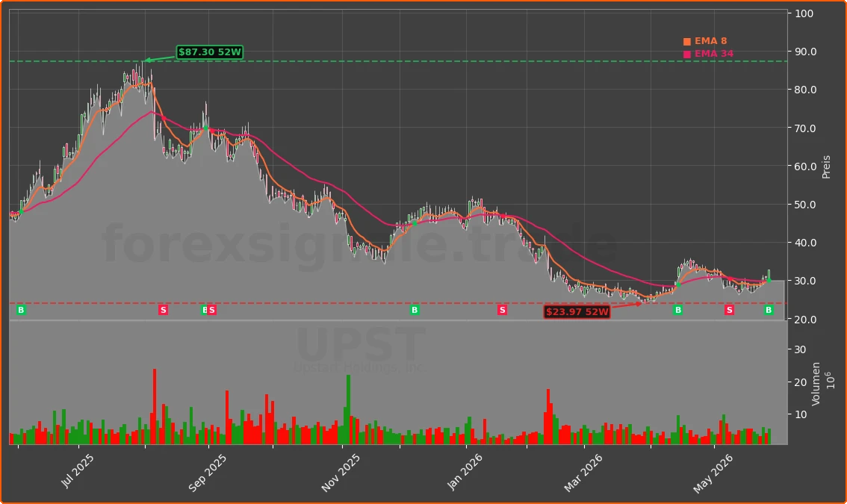This screenshot has height=504, width=847.
Task: Click the S sell marker in early August 2025
Action: 163,310
